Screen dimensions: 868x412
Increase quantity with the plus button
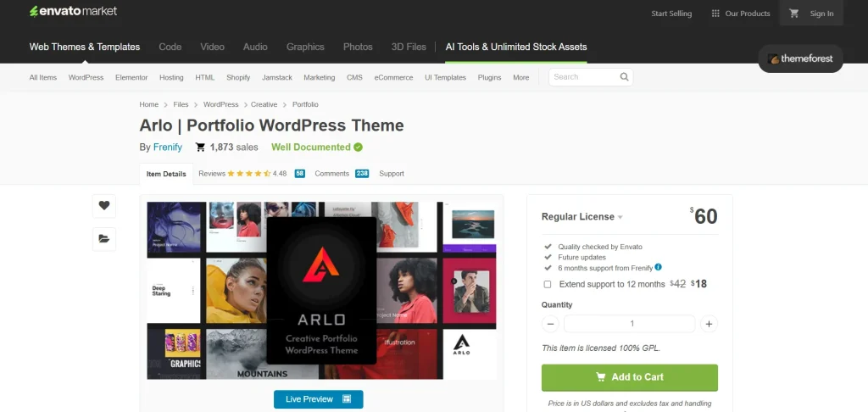(709, 324)
